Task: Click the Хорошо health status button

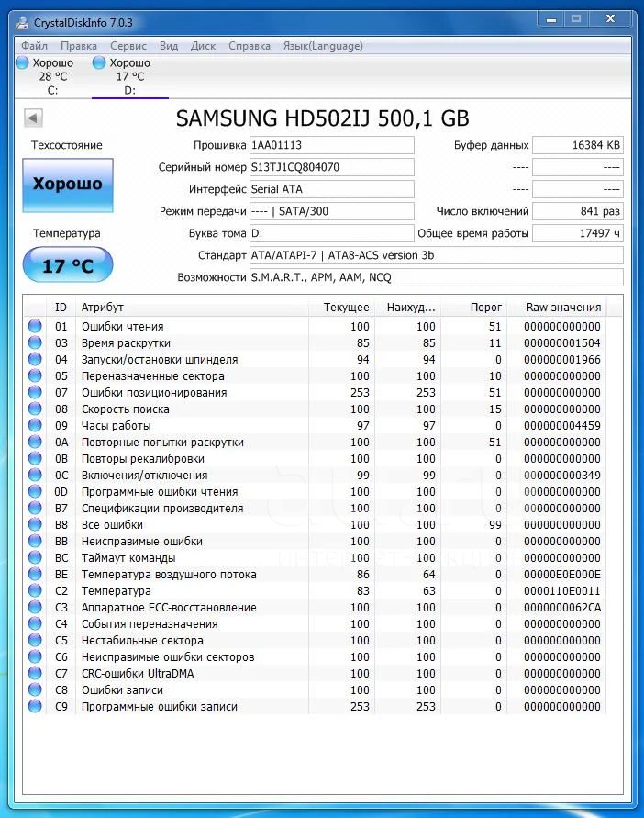Action: [68, 185]
